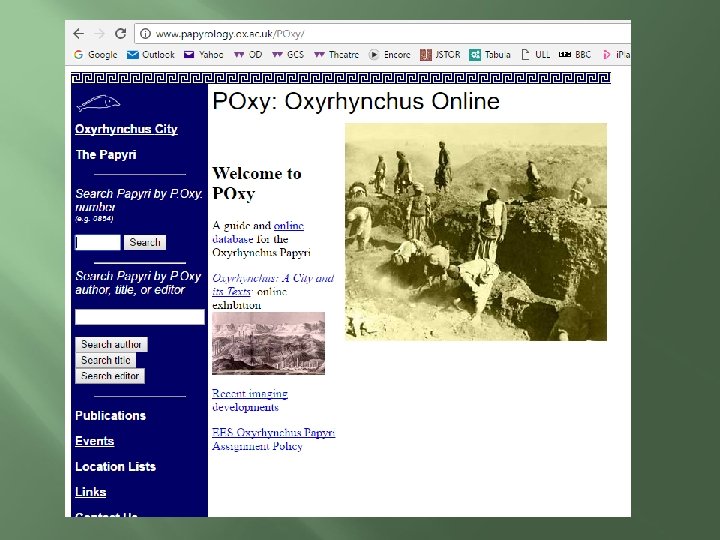This screenshot has height=540, width=720.
Task: Open the Yahoo bookmark
Action: 203,55
